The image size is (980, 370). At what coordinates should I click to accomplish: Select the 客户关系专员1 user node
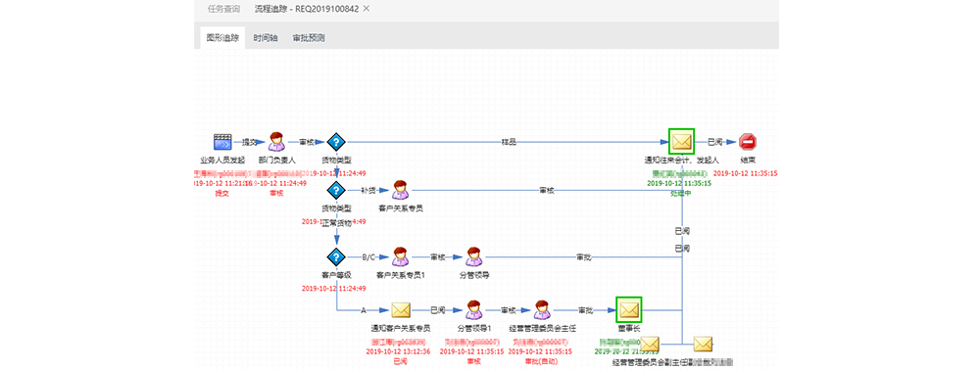pyautogui.click(x=400, y=256)
